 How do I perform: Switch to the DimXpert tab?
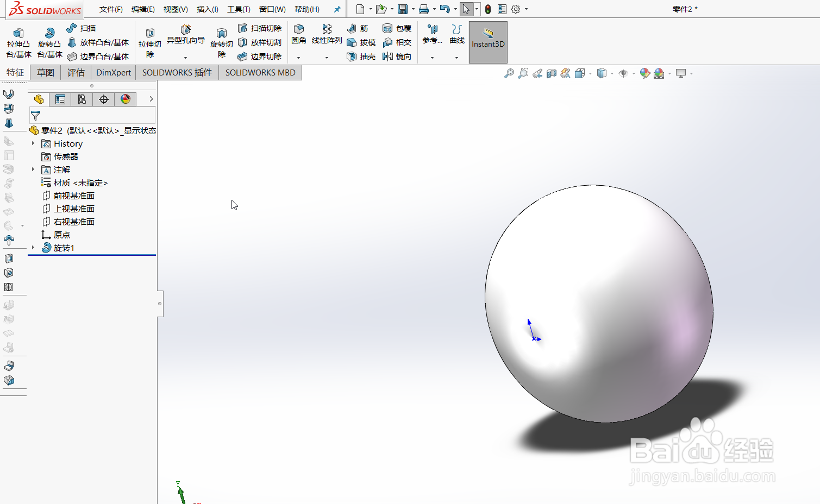click(114, 73)
